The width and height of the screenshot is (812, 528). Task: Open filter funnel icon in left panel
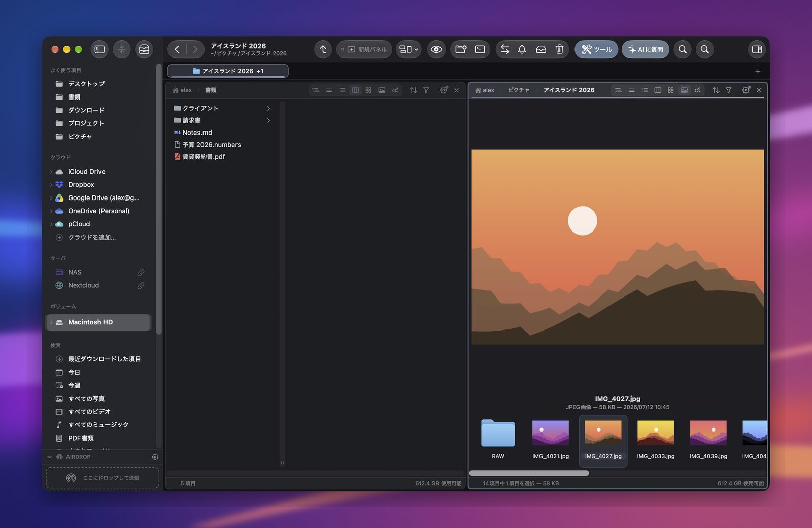(426, 90)
